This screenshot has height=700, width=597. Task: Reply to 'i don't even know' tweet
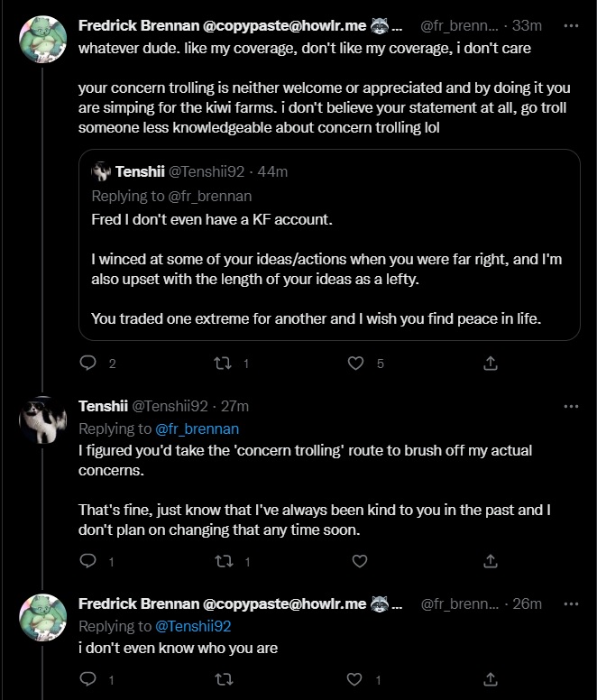(x=88, y=678)
